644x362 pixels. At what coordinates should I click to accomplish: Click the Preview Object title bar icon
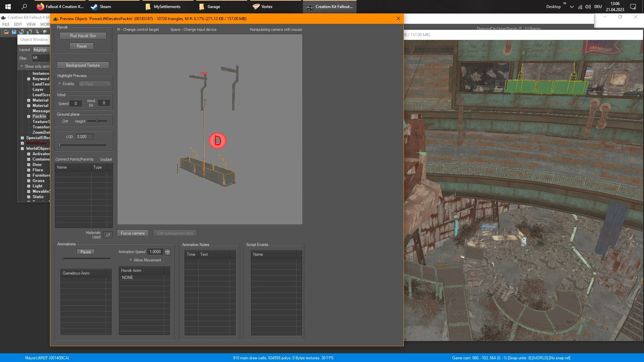[x=56, y=19]
